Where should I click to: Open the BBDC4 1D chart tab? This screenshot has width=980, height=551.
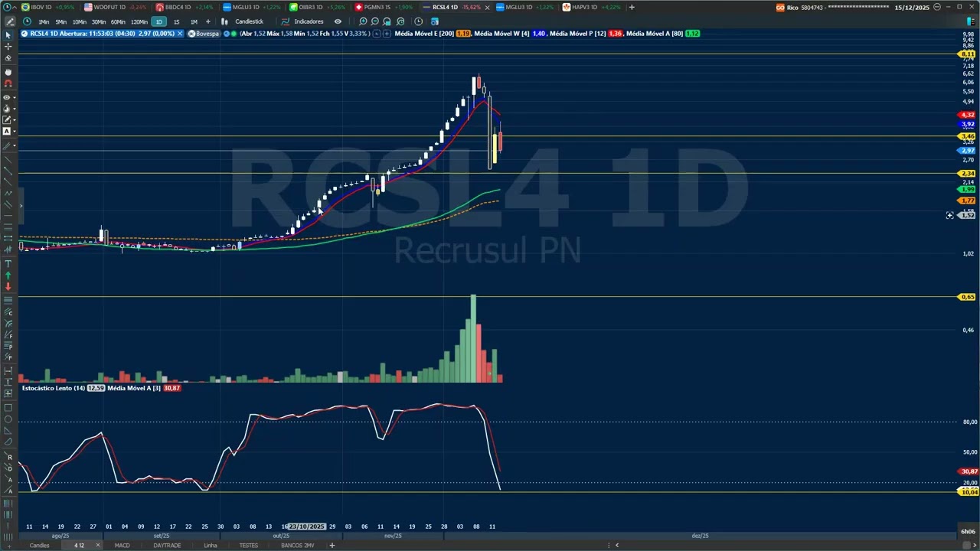(184, 7)
